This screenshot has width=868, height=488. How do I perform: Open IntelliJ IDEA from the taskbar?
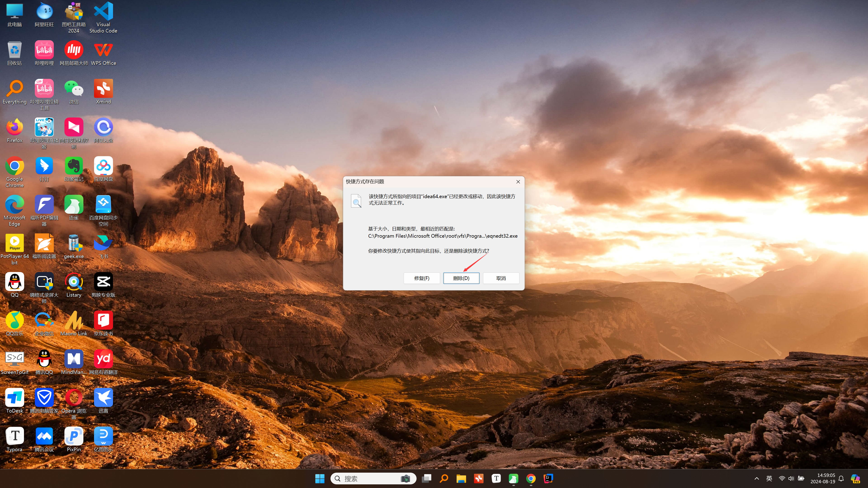[x=548, y=478]
